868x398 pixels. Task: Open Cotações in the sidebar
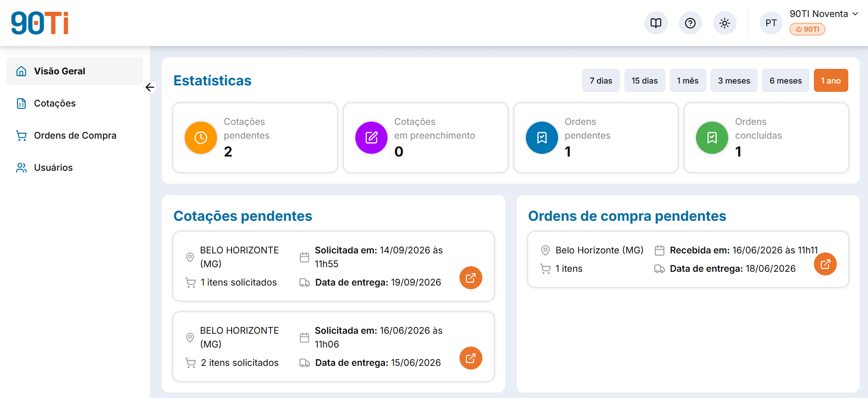point(75,103)
